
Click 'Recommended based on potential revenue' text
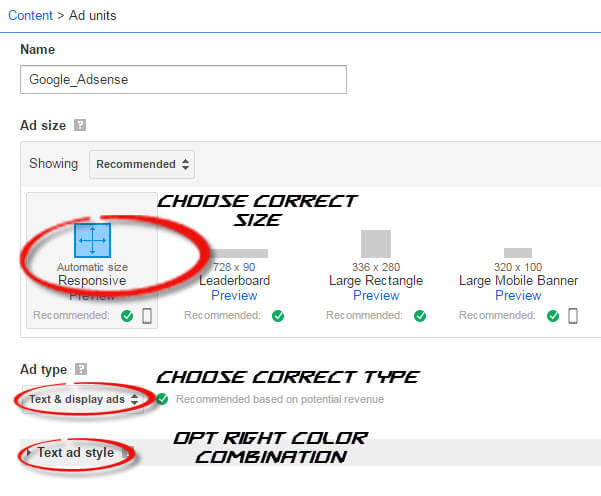[280, 399]
